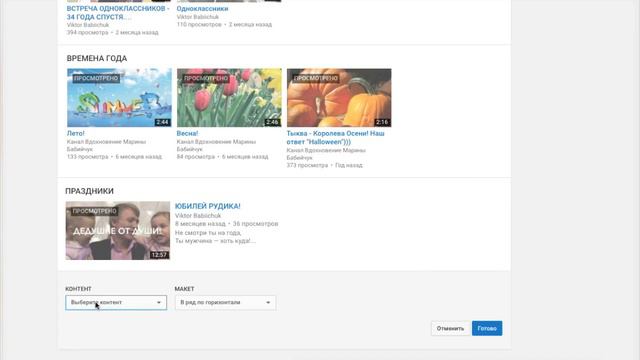
Task: Open Тыква - Королева Осени title link
Action: click(335, 138)
